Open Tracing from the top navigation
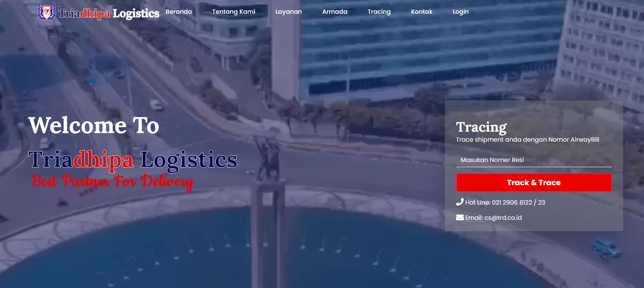The height and width of the screenshot is (288, 644). (379, 12)
